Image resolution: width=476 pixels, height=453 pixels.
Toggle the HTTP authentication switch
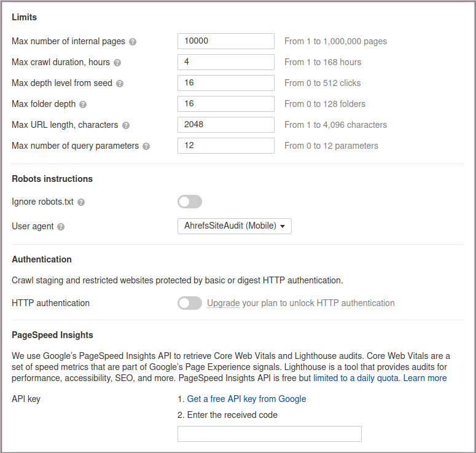tap(189, 303)
